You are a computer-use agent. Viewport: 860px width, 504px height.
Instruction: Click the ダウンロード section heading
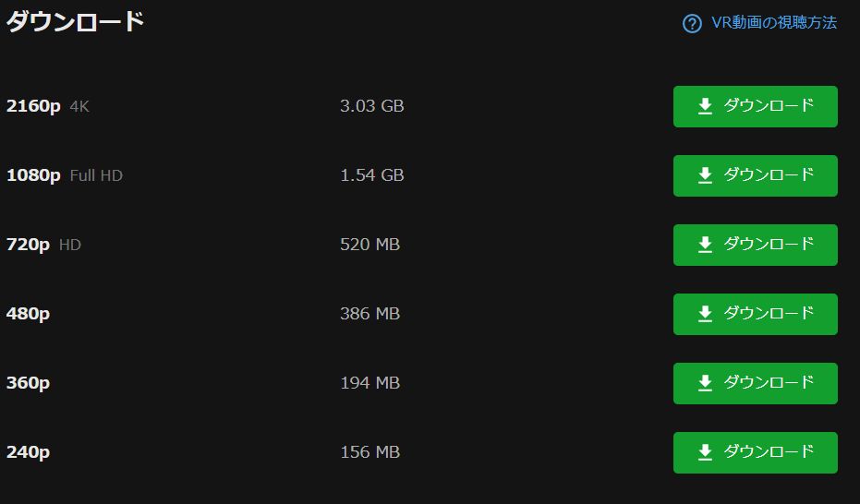[x=75, y=22]
